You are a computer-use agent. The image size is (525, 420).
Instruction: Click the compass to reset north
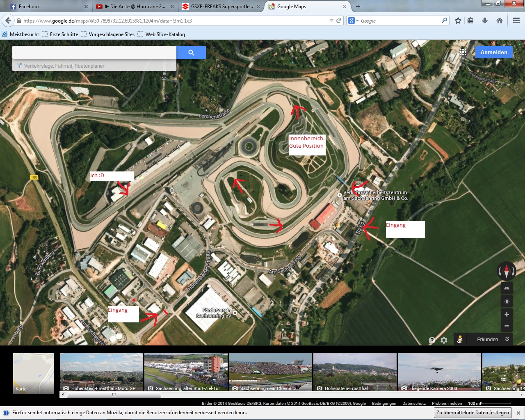[x=507, y=271]
